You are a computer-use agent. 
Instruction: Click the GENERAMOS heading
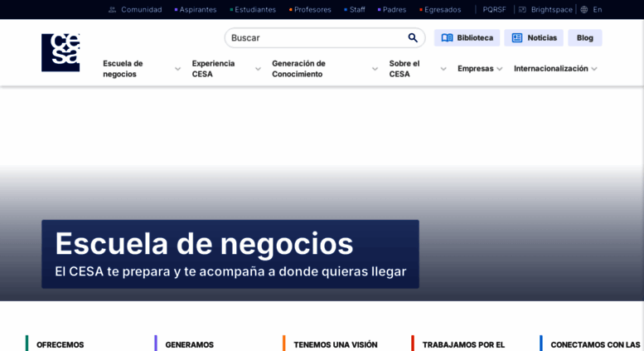[x=189, y=345]
